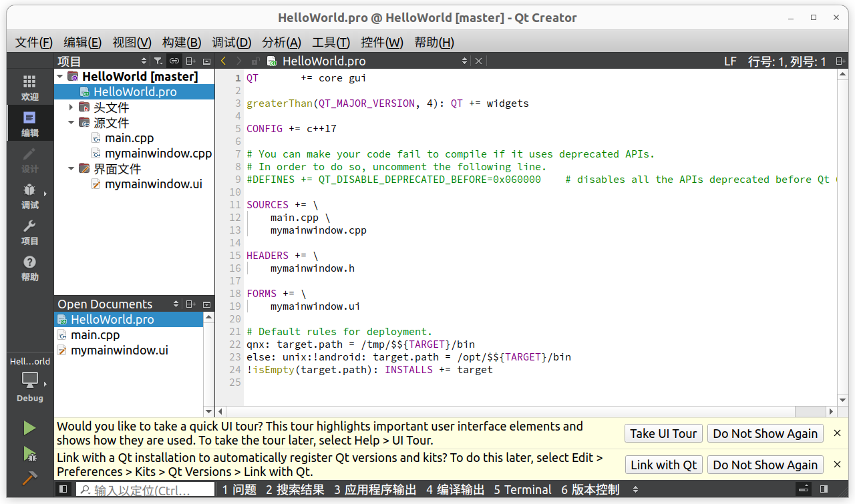Click the Start Debugging run icon
This screenshot has width=855, height=504.
pyautogui.click(x=29, y=454)
